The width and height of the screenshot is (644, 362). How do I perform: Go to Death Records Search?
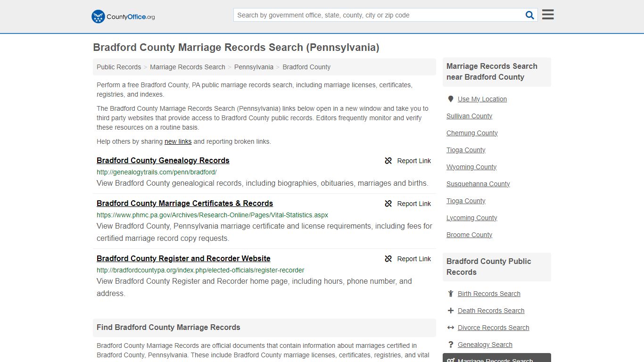click(491, 311)
